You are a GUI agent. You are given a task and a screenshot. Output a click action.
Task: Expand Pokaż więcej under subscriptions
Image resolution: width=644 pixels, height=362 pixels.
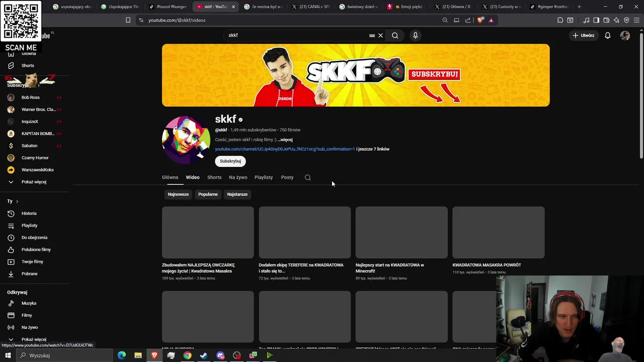point(34,182)
